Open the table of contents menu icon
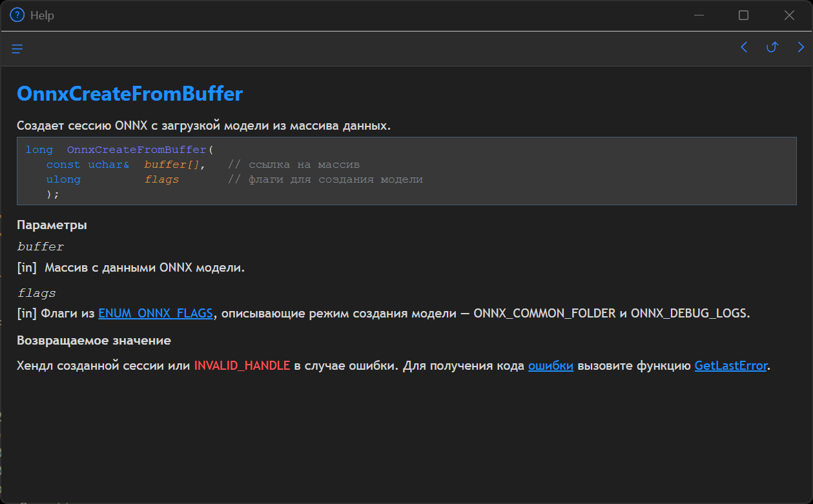 (x=17, y=48)
